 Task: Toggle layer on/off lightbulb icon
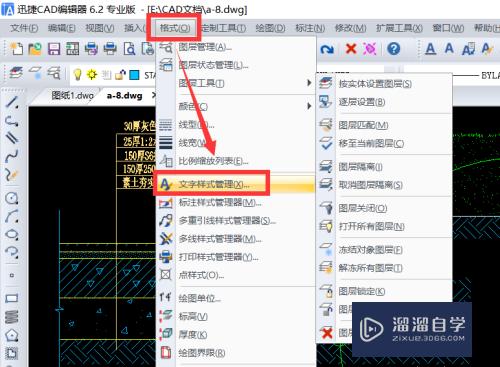tap(77, 74)
